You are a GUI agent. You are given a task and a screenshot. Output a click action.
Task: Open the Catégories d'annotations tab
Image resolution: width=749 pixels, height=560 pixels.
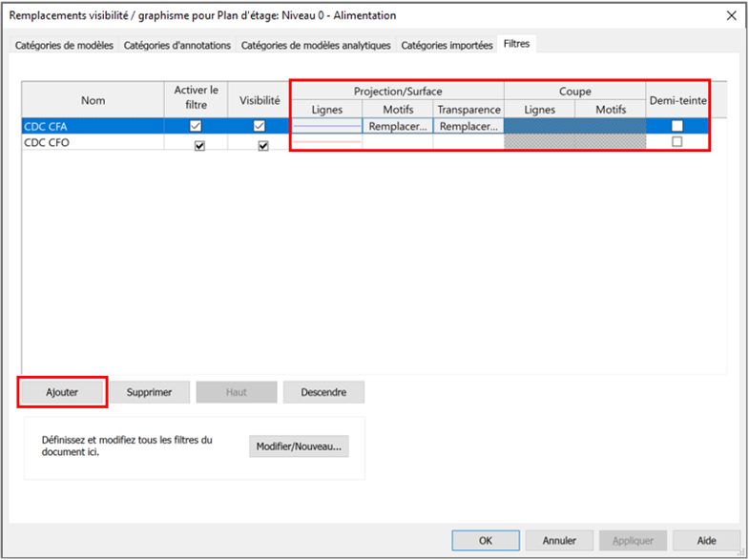[x=177, y=45]
